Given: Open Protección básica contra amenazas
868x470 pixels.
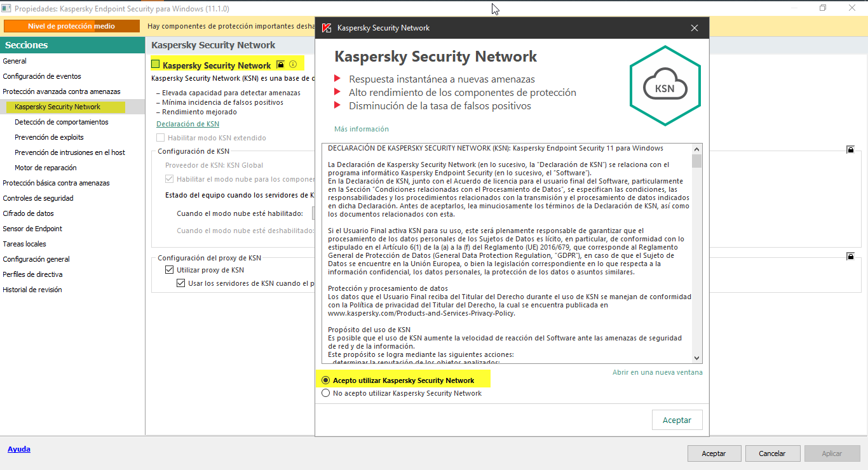Looking at the screenshot, I should [56, 183].
